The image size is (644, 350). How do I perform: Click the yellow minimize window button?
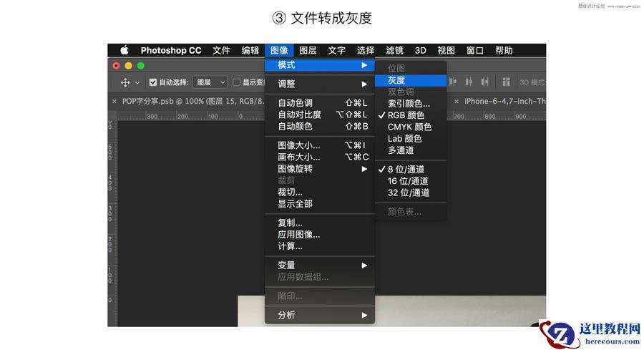[129, 66]
